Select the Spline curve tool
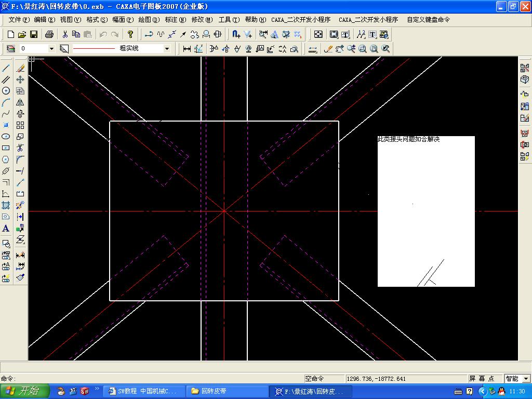Image resolution: width=532 pixels, height=399 pixels. click(6, 114)
